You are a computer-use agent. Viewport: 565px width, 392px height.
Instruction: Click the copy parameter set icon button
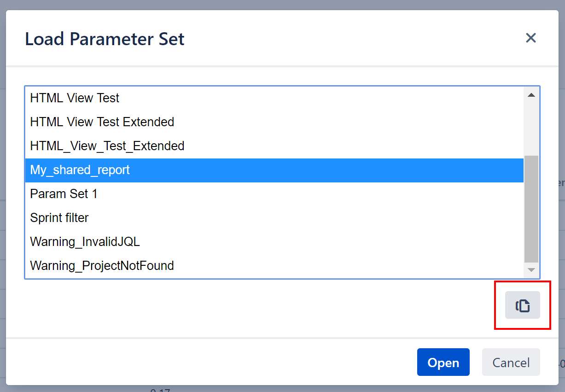pyautogui.click(x=522, y=305)
